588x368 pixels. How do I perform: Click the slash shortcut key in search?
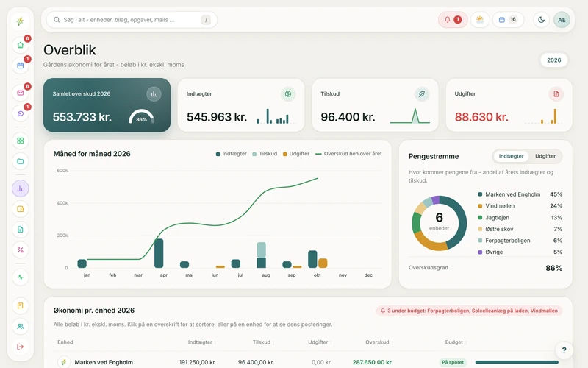click(206, 20)
